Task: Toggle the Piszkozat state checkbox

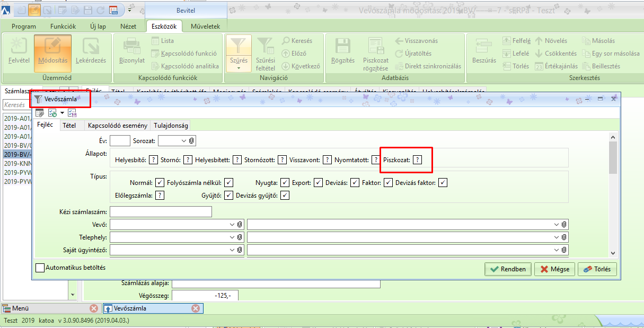Action: (x=418, y=159)
